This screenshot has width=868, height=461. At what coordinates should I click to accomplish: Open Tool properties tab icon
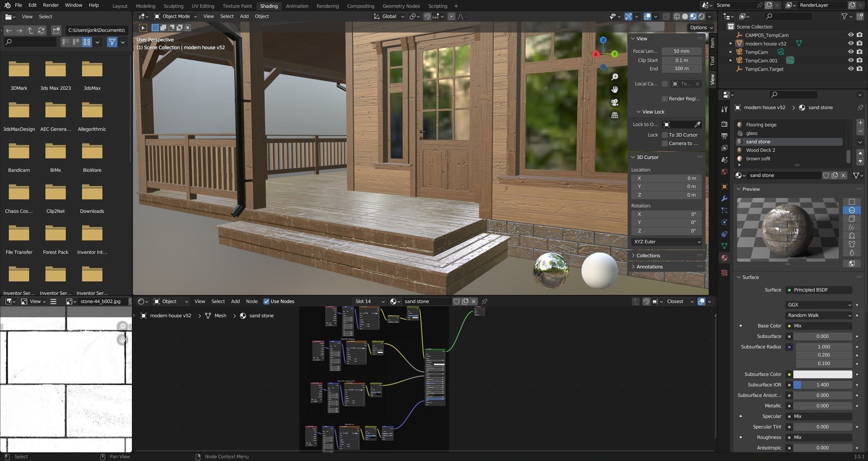pos(724,109)
